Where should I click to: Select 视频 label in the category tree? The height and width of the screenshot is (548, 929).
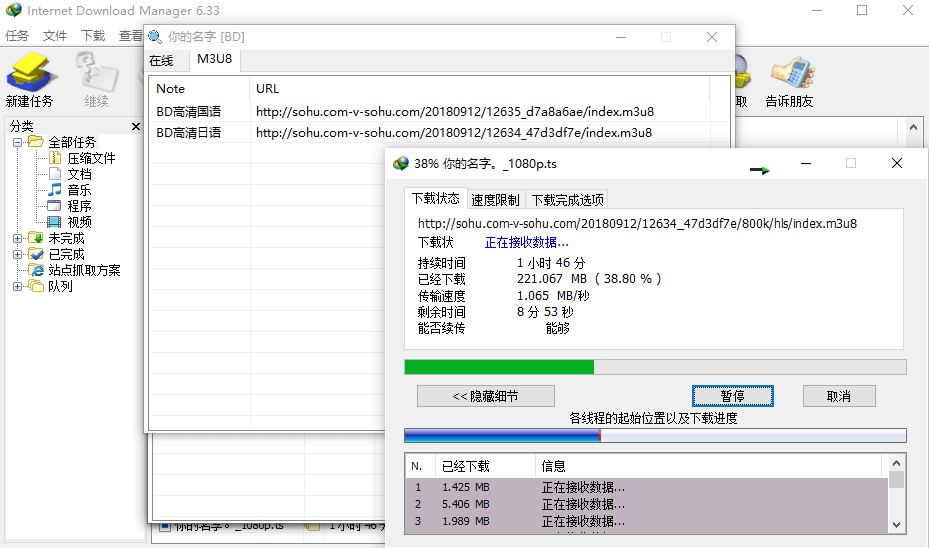pyautogui.click(x=79, y=222)
